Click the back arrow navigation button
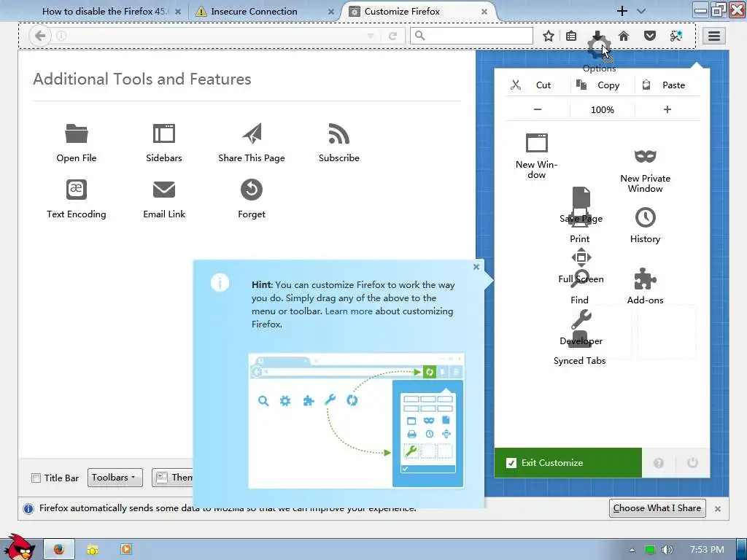 point(40,36)
